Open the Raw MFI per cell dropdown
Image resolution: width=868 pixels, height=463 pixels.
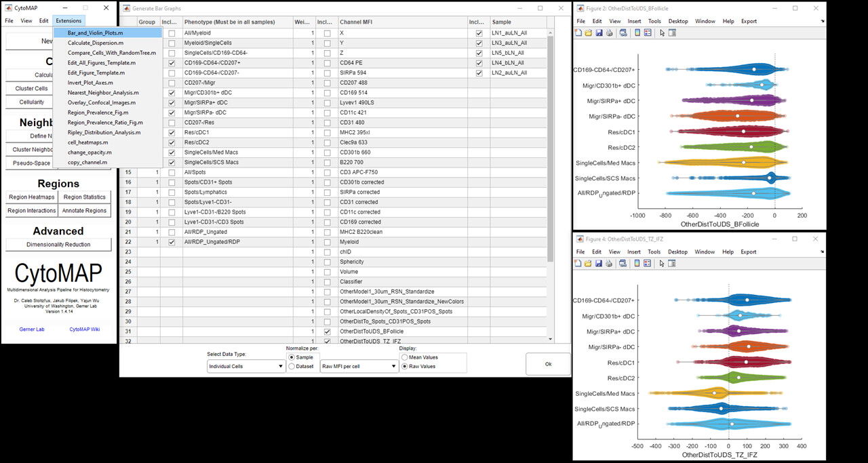coord(359,366)
